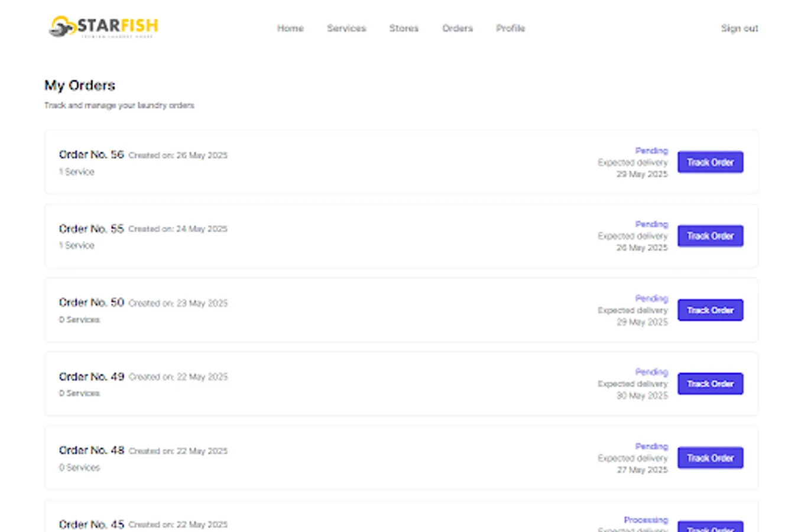This screenshot has width=801, height=532.
Task: Open the Home navigation link
Action: [290, 28]
